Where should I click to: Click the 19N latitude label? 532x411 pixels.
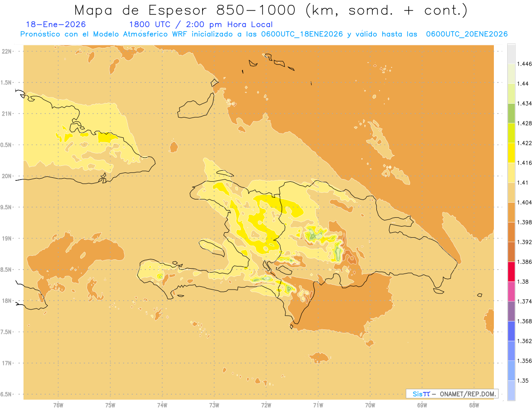[x=7, y=238]
